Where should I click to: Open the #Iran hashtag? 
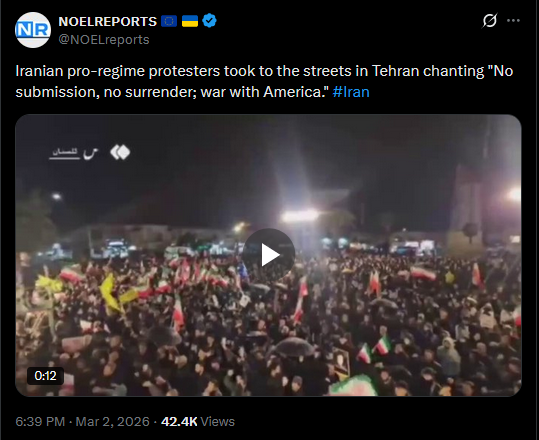[x=351, y=92]
